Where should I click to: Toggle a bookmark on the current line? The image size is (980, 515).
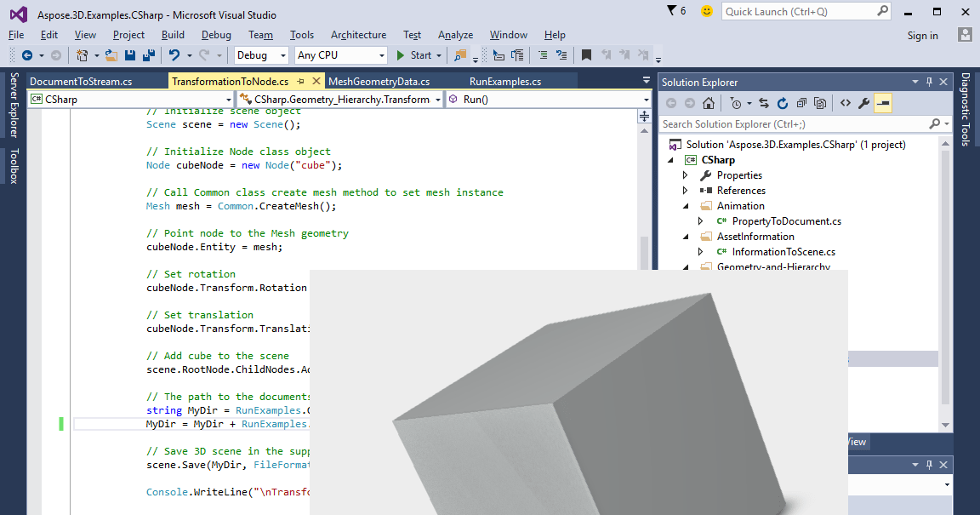(587, 54)
